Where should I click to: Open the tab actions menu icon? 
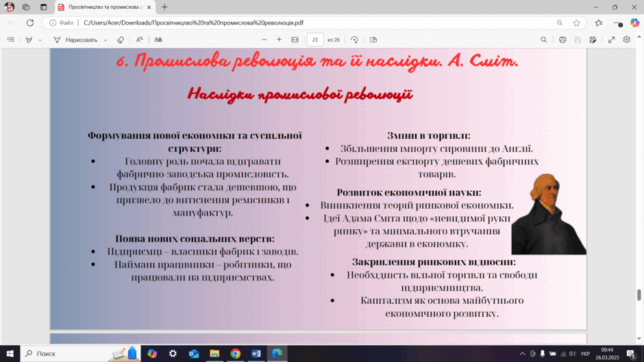pos(44,7)
